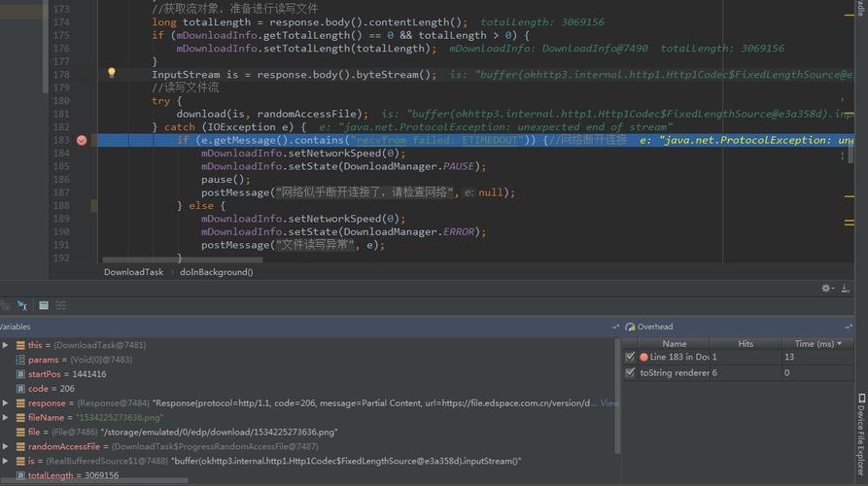Click the '1534225273636.png' fileName value
Viewport: 868px width, 486px height.
point(120,418)
